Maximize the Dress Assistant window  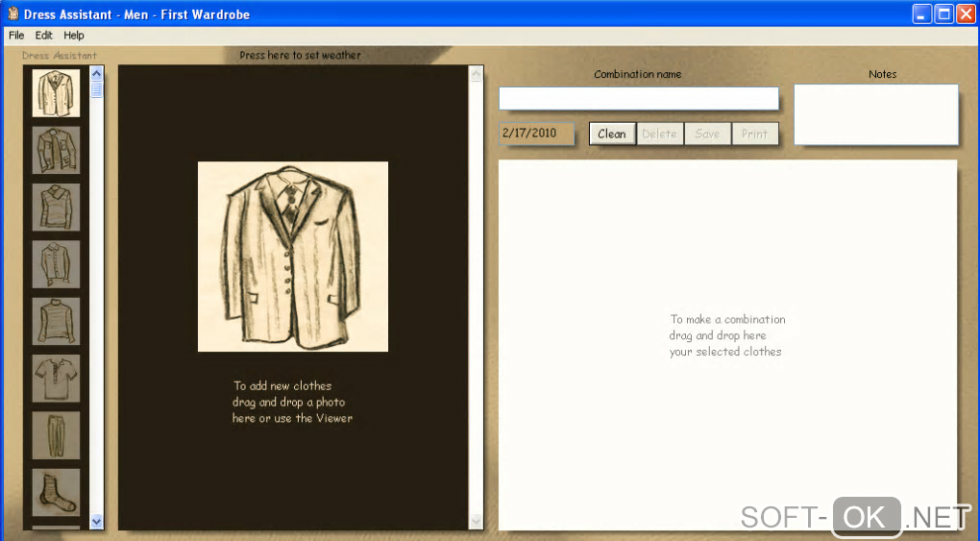pyautogui.click(x=944, y=13)
